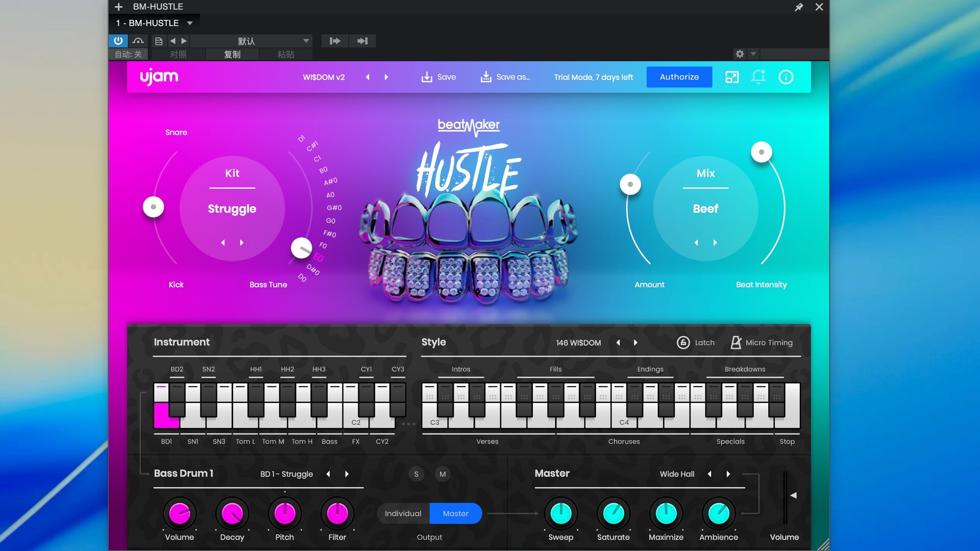Open the Kit Struggle selector
This screenshot has width=980, height=551.
pyautogui.click(x=232, y=209)
